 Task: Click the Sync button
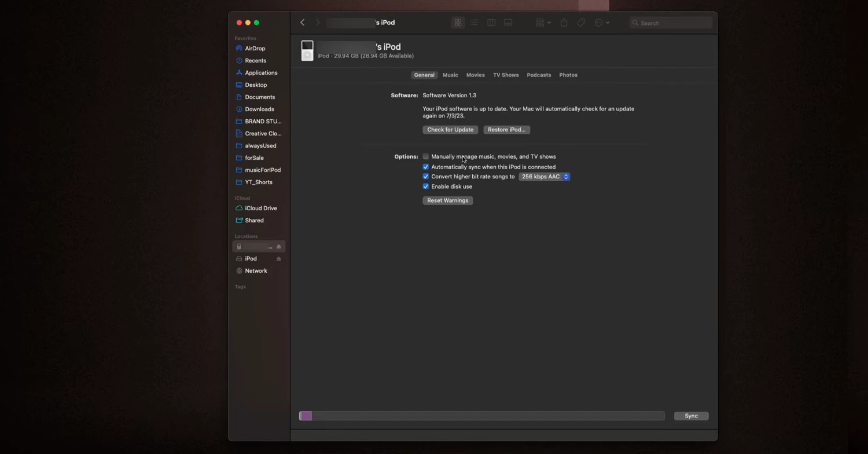click(x=692, y=416)
